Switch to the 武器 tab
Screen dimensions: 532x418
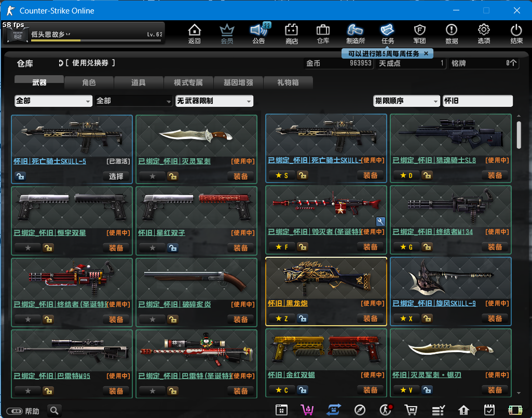click(39, 82)
